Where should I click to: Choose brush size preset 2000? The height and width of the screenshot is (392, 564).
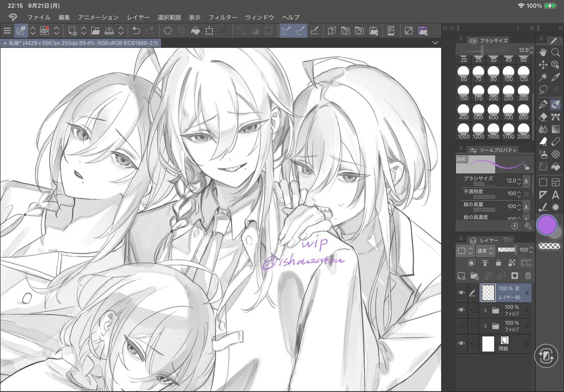[524, 132]
